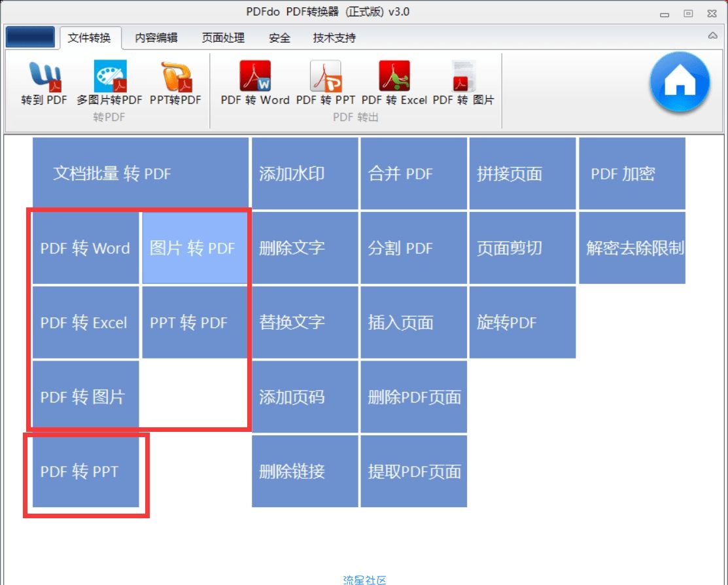Select the 拼接页面 tile
This screenshot has height=585, width=728.
523,173
